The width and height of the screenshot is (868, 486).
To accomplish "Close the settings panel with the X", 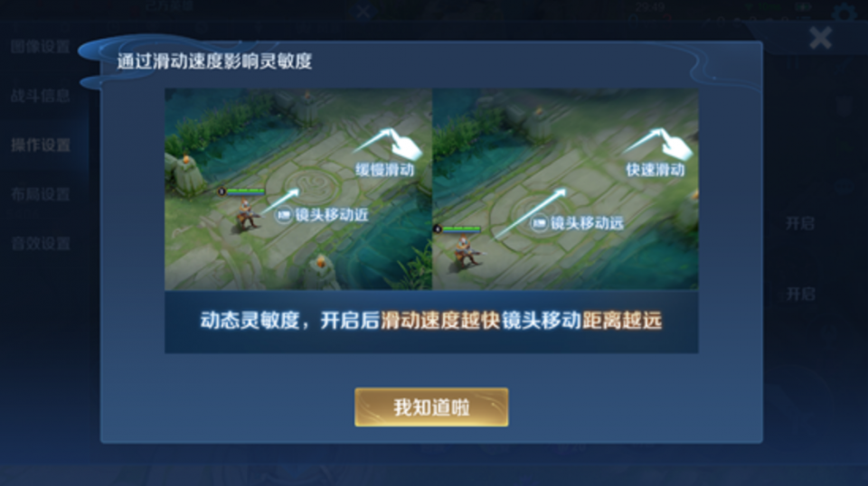I will (x=820, y=38).
